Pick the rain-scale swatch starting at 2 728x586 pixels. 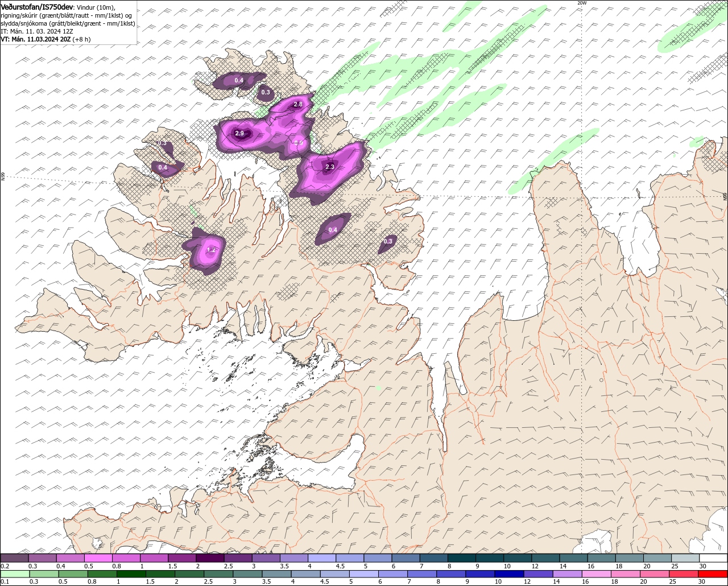[189, 574]
